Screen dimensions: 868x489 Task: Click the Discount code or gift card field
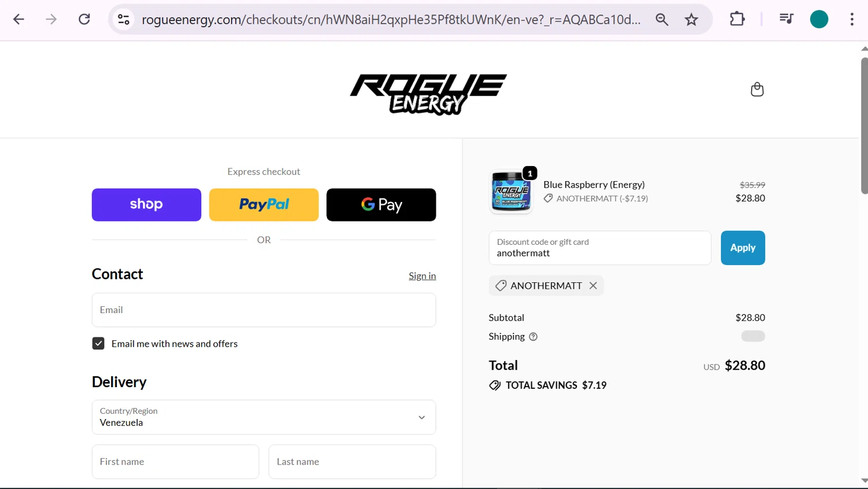tap(600, 248)
